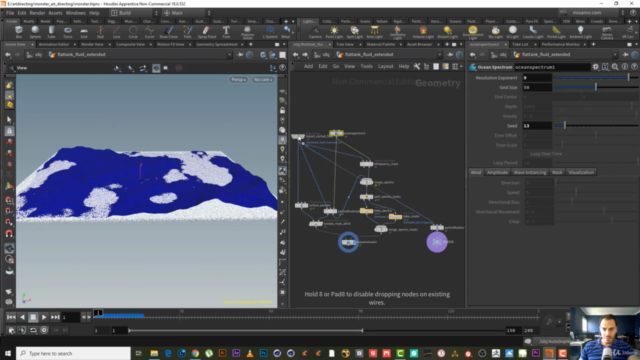Add an Ambient Light from shelf
Viewport: 640px width, 360px height.
pyautogui.click(x=580, y=32)
